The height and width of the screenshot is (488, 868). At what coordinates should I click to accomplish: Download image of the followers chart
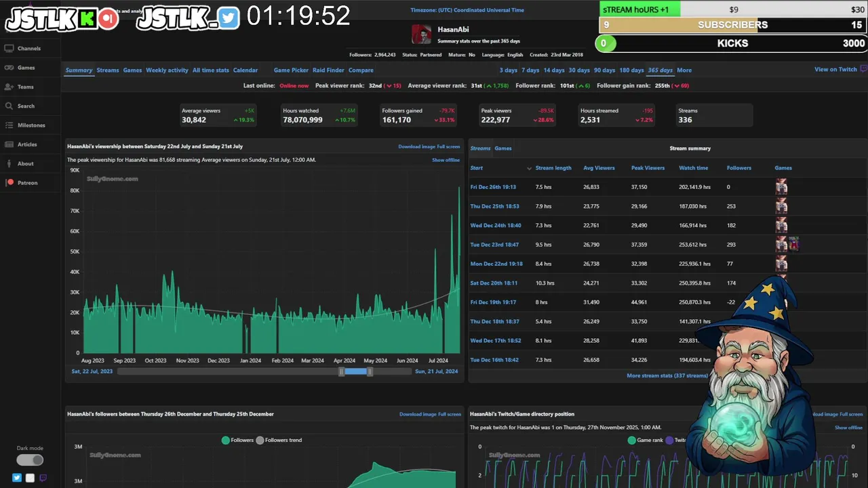418,414
